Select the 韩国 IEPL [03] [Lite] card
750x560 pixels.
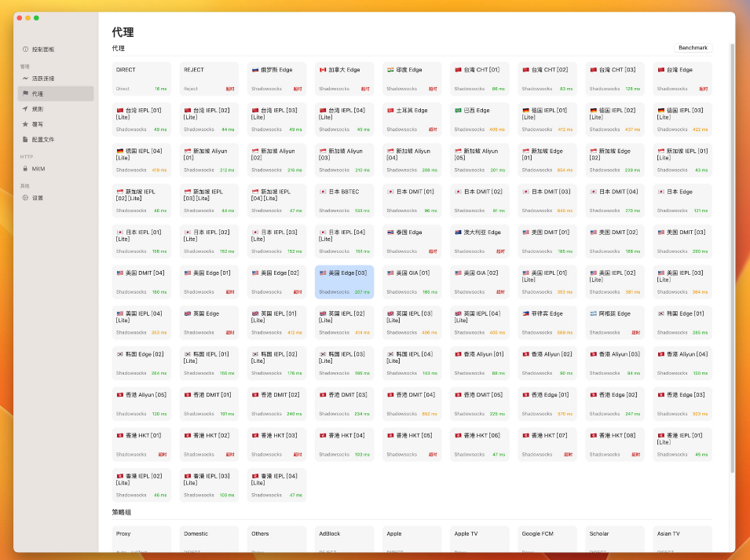pyautogui.click(x=345, y=364)
